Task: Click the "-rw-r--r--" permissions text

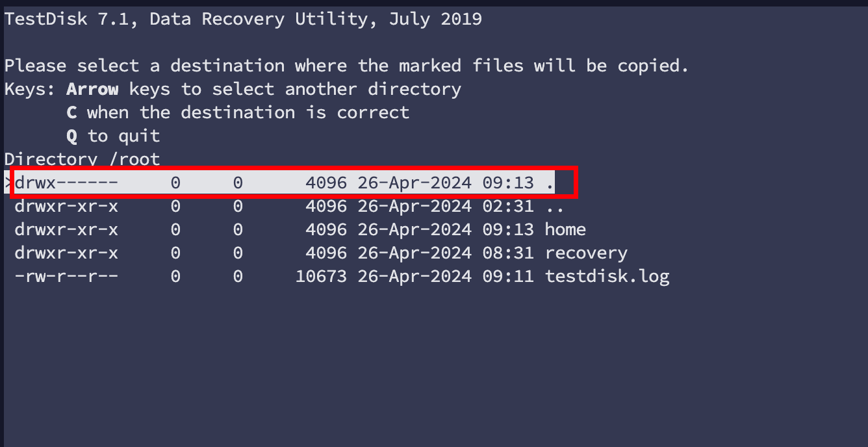Action: click(66, 276)
